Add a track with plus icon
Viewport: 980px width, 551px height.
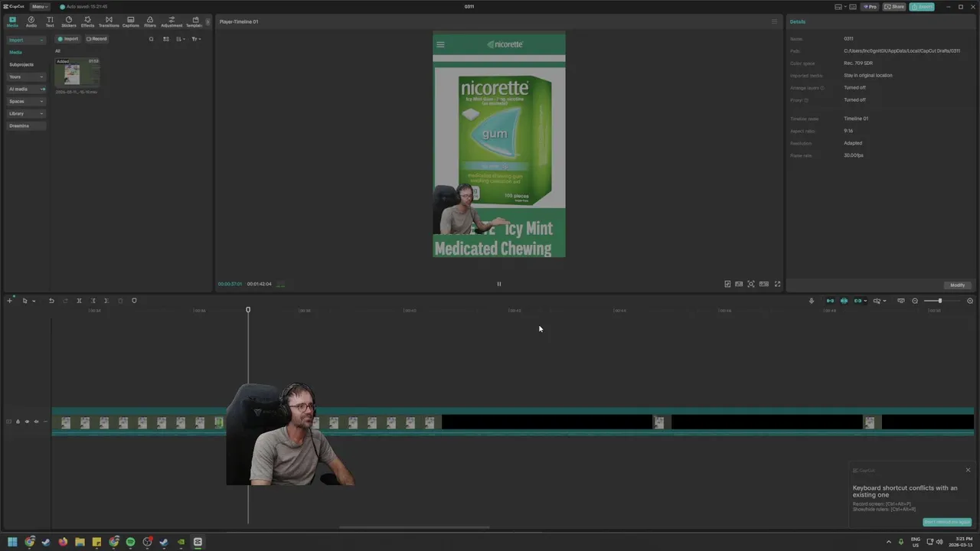tap(10, 301)
